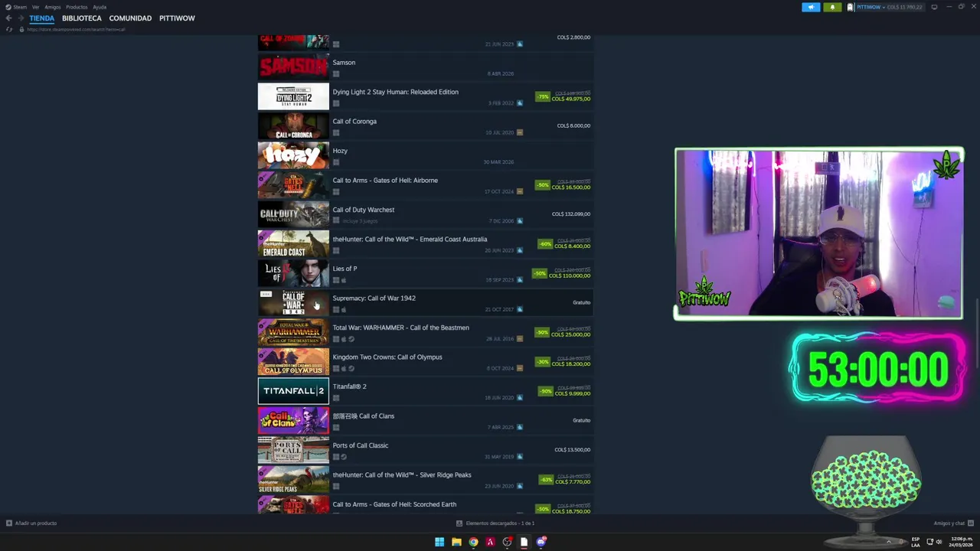Screen dimensions: 980x551
Task: Click the SteamOS icon under Kingdom Two Crowns
Action: coord(351,369)
